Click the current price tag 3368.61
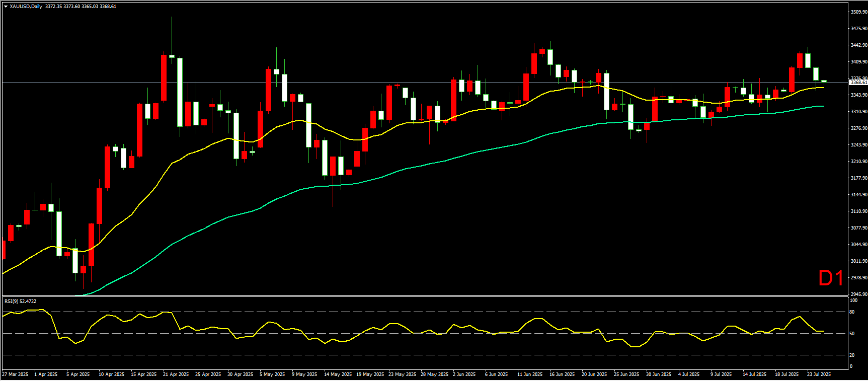 (x=858, y=82)
